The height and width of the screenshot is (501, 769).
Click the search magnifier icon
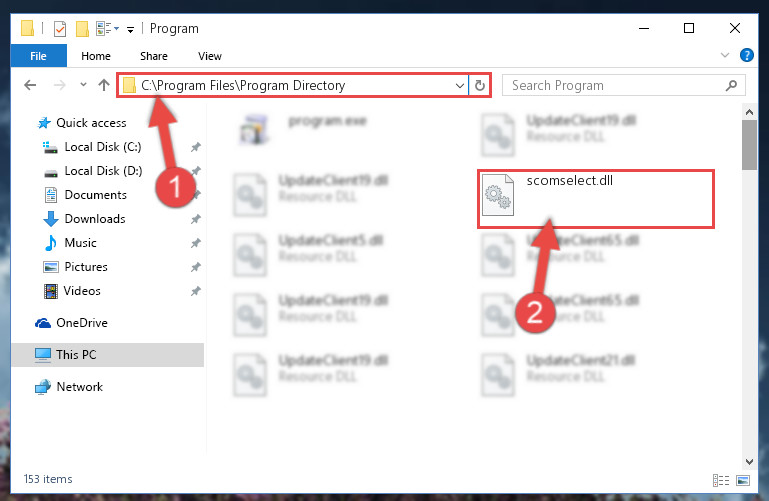click(731, 86)
